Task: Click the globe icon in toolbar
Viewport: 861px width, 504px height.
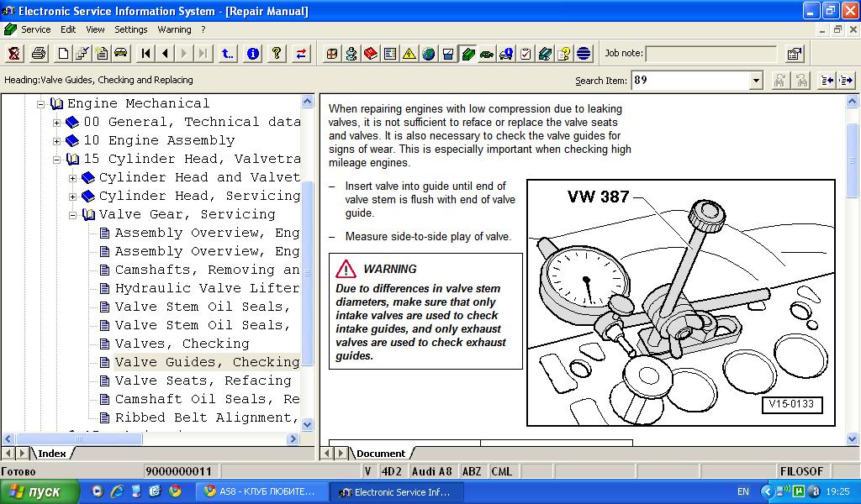Action: pyautogui.click(x=429, y=54)
